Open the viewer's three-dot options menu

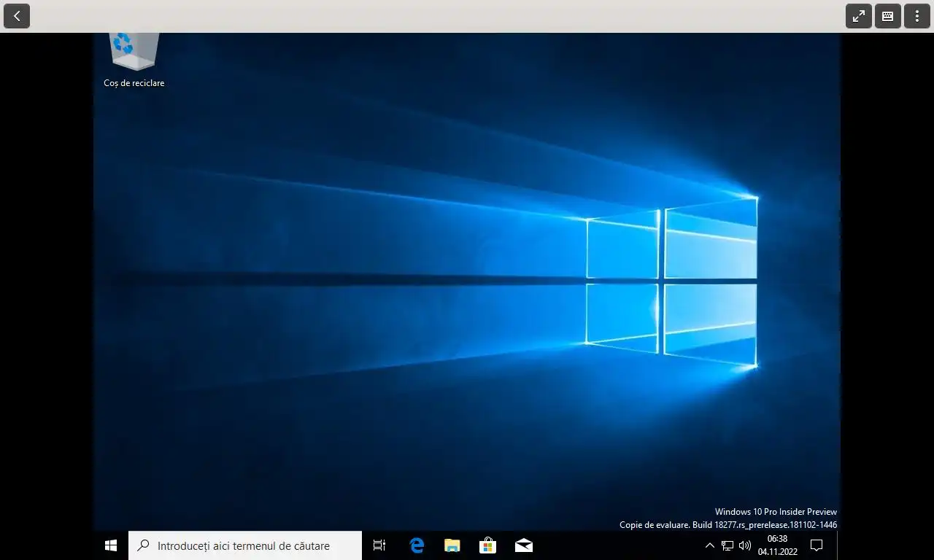coord(917,16)
